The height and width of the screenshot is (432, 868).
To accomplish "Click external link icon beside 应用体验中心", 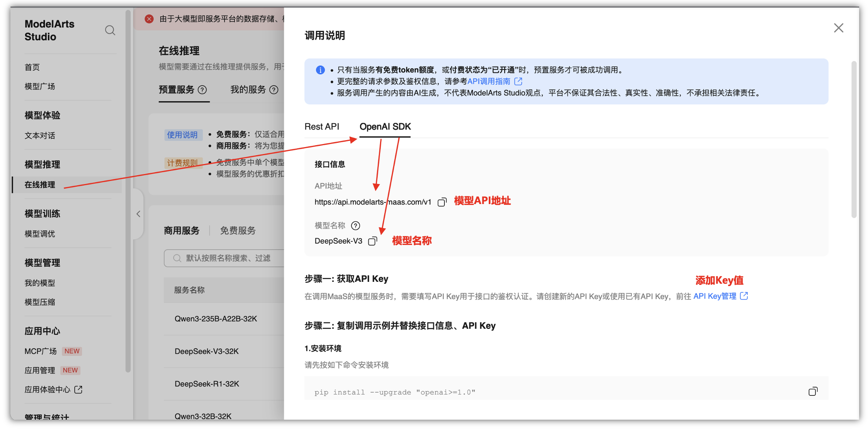I will click(78, 389).
